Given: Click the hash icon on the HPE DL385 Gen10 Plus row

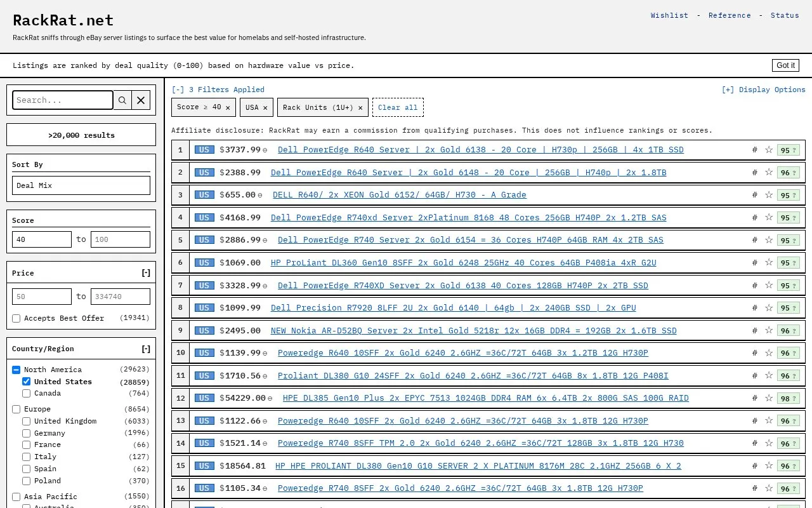Looking at the screenshot, I should [754, 398].
